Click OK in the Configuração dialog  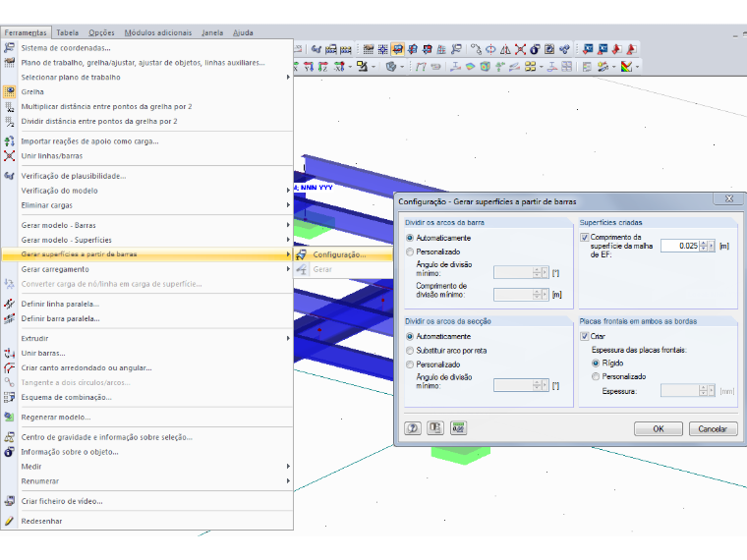click(x=659, y=428)
